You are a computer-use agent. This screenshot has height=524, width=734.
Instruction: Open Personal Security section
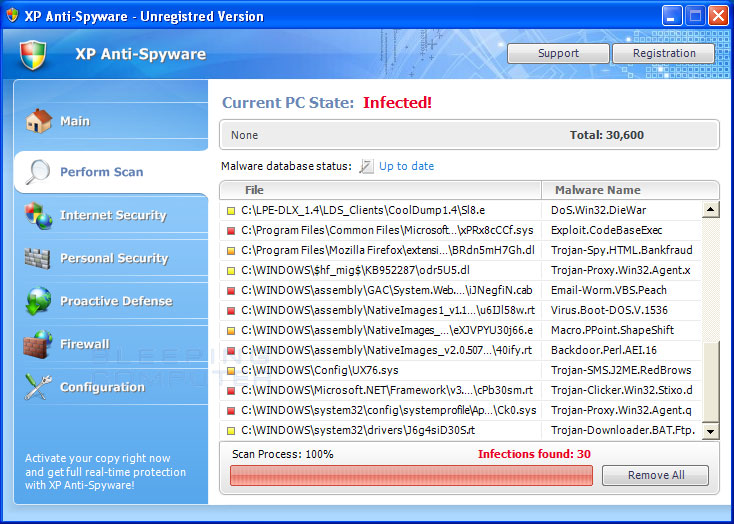pyautogui.click(x=114, y=258)
